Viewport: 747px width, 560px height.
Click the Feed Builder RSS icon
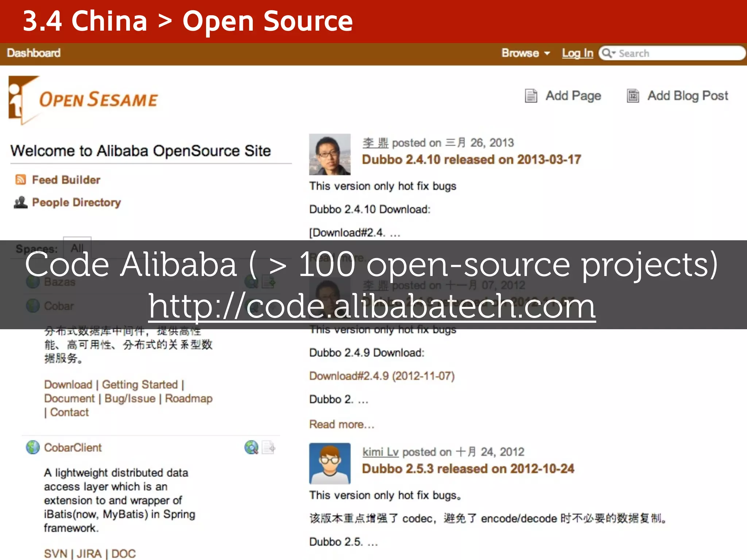[20, 180]
